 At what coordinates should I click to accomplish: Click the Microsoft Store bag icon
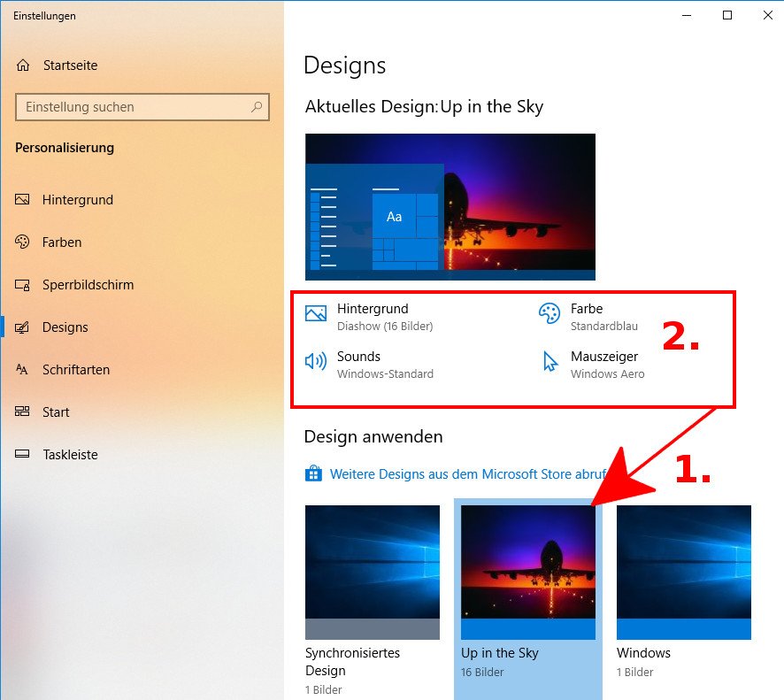pos(313,474)
